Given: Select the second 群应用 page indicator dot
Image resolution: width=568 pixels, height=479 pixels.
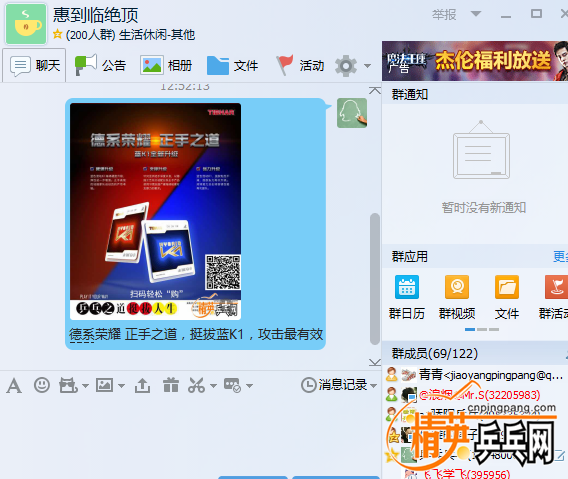Looking at the screenshot, I should tap(482, 329).
